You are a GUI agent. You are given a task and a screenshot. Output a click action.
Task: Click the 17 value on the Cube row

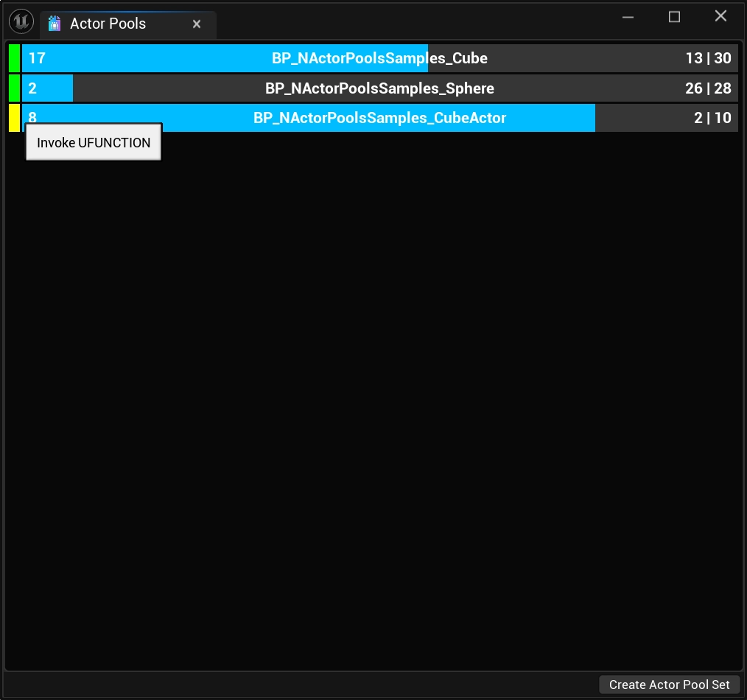(x=37, y=58)
